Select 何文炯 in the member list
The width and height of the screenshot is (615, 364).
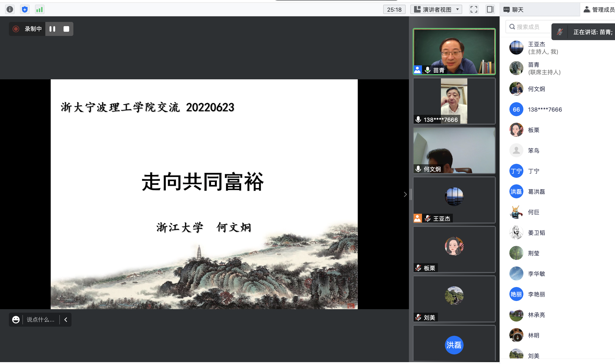click(536, 89)
